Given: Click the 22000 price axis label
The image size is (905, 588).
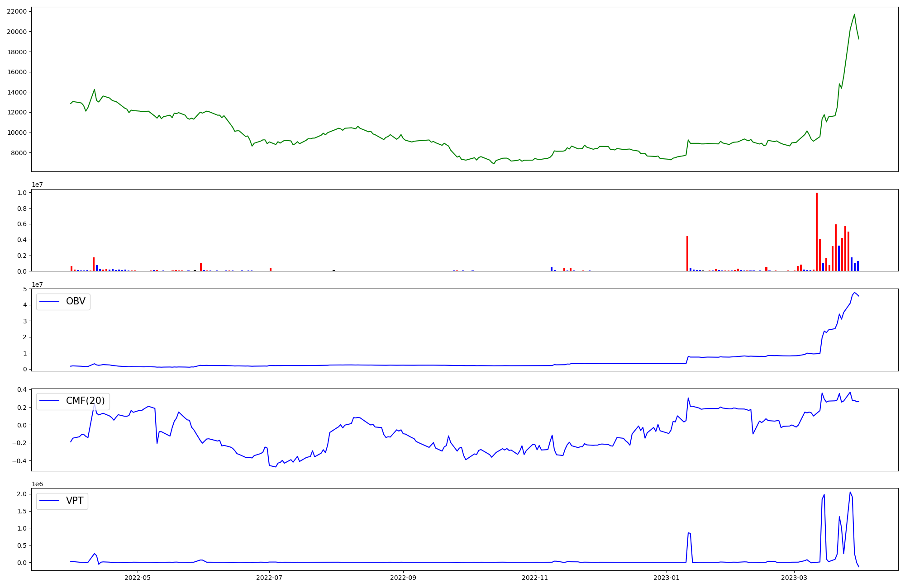Looking at the screenshot, I should (17, 11).
